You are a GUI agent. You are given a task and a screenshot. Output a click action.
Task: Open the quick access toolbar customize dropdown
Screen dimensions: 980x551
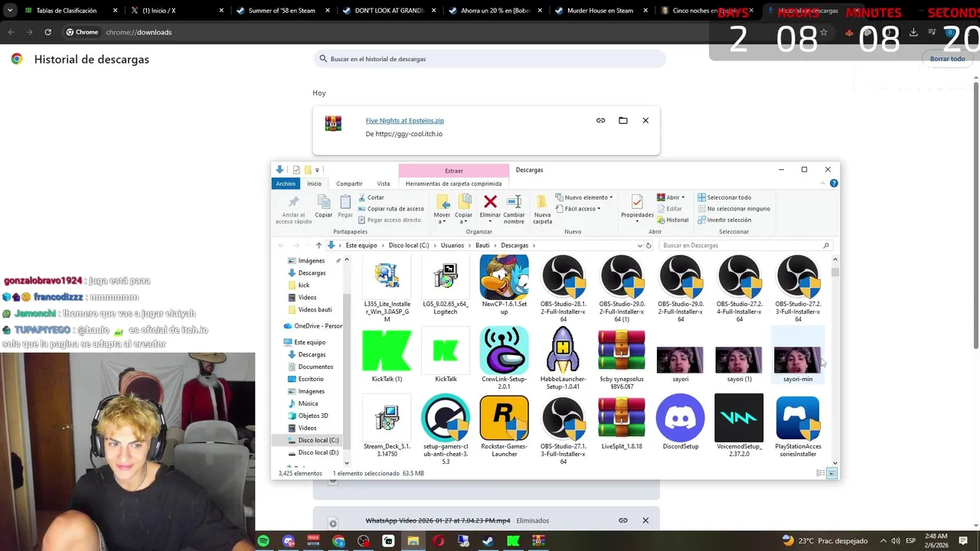pos(317,170)
